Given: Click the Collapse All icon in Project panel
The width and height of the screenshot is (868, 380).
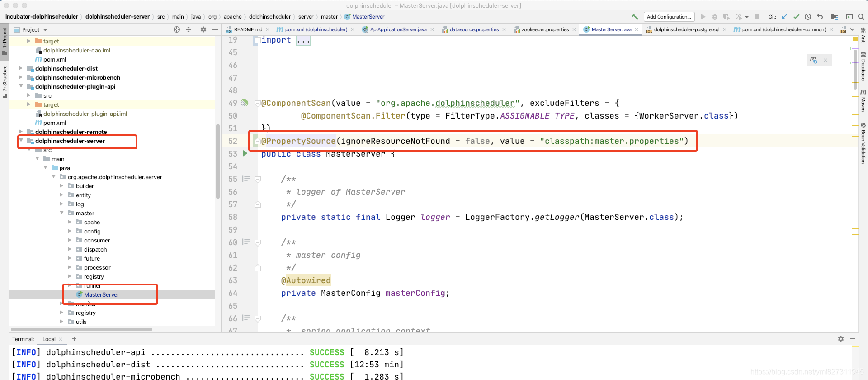Looking at the screenshot, I should pyautogui.click(x=189, y=29).
